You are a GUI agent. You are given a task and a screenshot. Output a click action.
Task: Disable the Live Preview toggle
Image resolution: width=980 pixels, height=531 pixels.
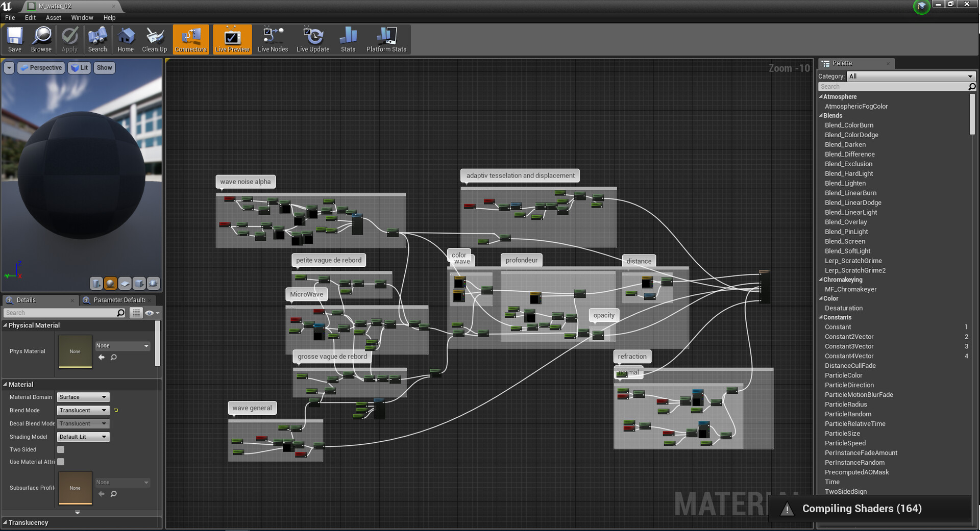232,39
